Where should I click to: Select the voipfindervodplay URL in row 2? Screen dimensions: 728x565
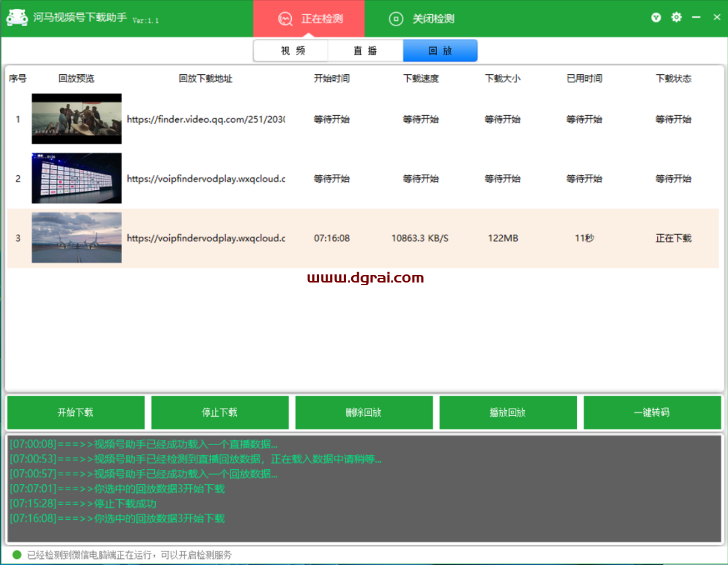click(x=206, y=179)
